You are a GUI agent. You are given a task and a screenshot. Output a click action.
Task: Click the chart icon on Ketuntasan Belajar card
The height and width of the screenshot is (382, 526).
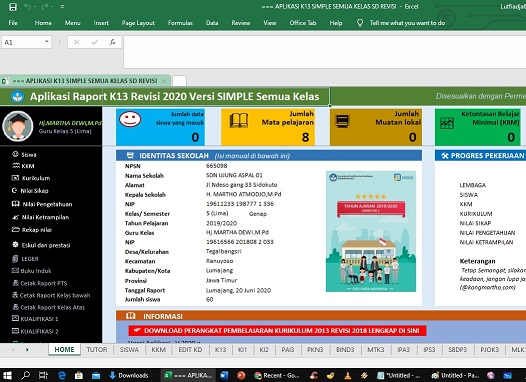coord(447,123)
